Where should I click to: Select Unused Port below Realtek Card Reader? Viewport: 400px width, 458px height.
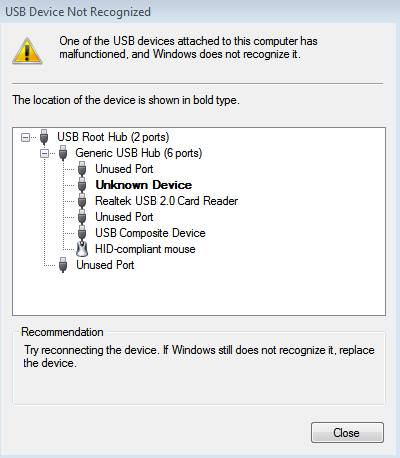(x=124, y=217)
